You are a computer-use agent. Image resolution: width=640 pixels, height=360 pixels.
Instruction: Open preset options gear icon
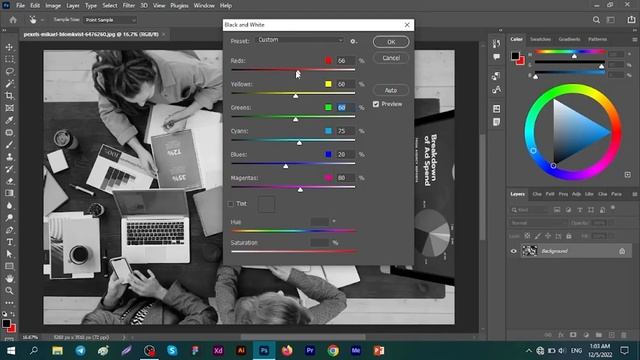click(353, 41)
